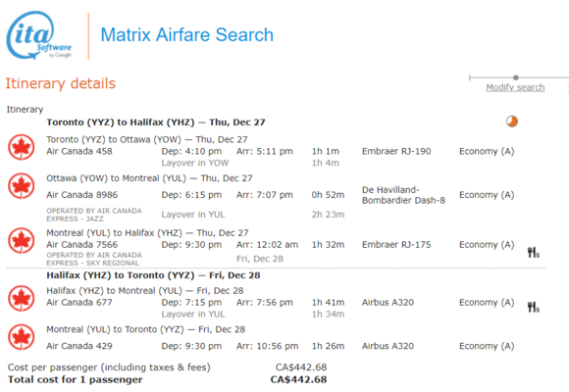Click meal icon on Montreal to Halifax flight
The image size is (569, 392).
pos(533,253)
